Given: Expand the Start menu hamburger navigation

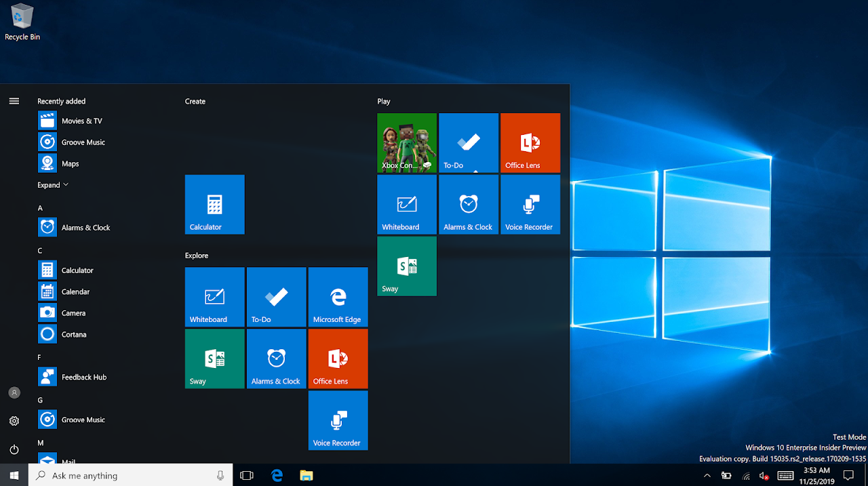Looking at the screenshot, I should tap(14, 101).
